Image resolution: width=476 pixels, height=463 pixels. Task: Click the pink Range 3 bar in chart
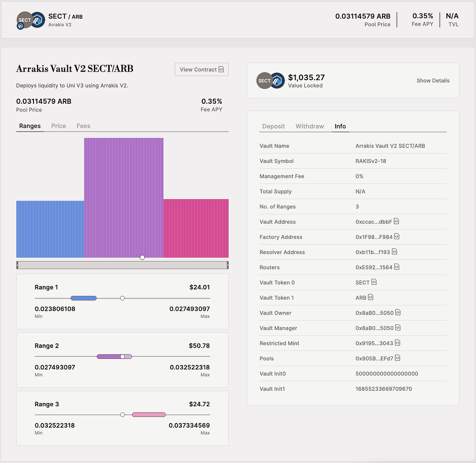tap(196, 228)
